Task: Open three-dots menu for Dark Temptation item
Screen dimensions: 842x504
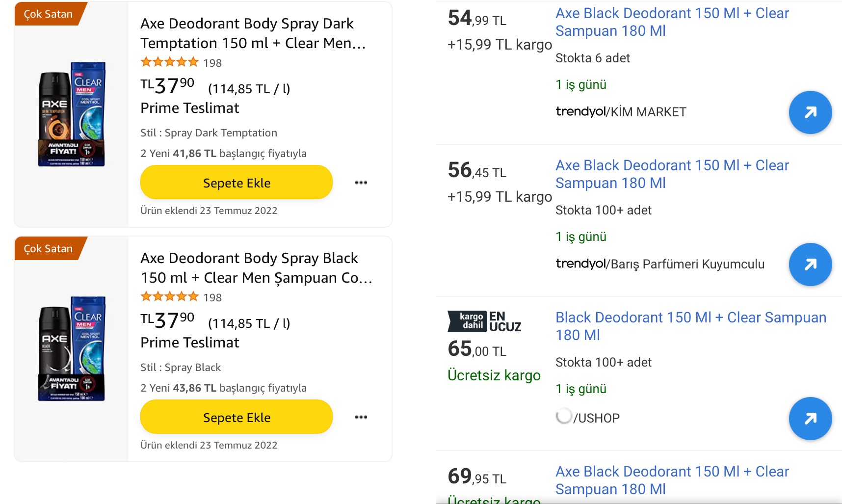Action: coord(361,183)
